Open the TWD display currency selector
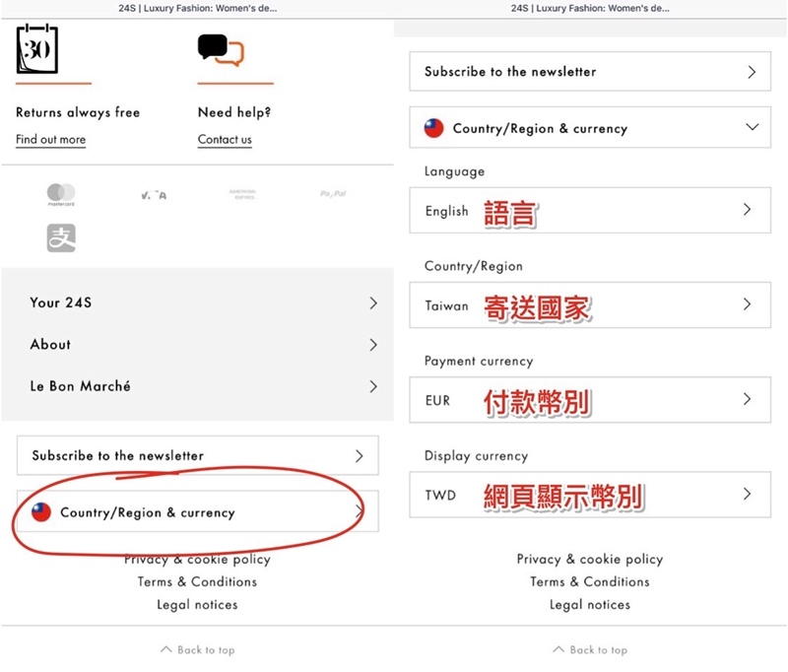The image size is (788, 672). 590,495
